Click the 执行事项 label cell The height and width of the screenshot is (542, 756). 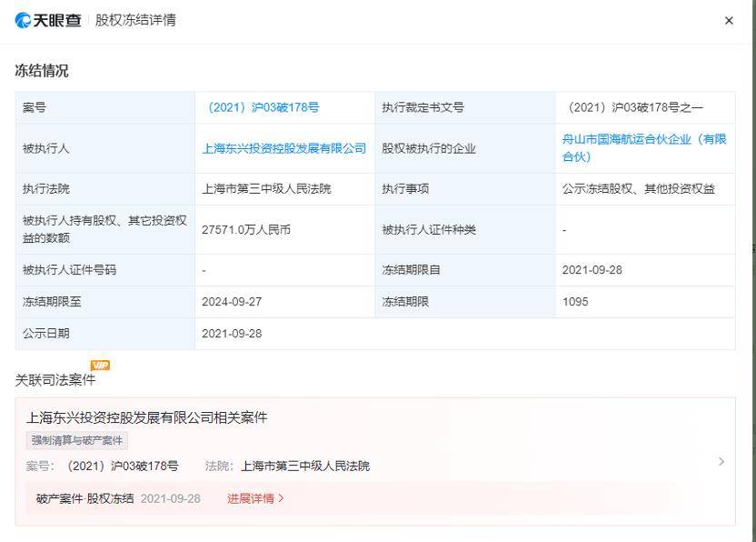[x=465, y=189]
